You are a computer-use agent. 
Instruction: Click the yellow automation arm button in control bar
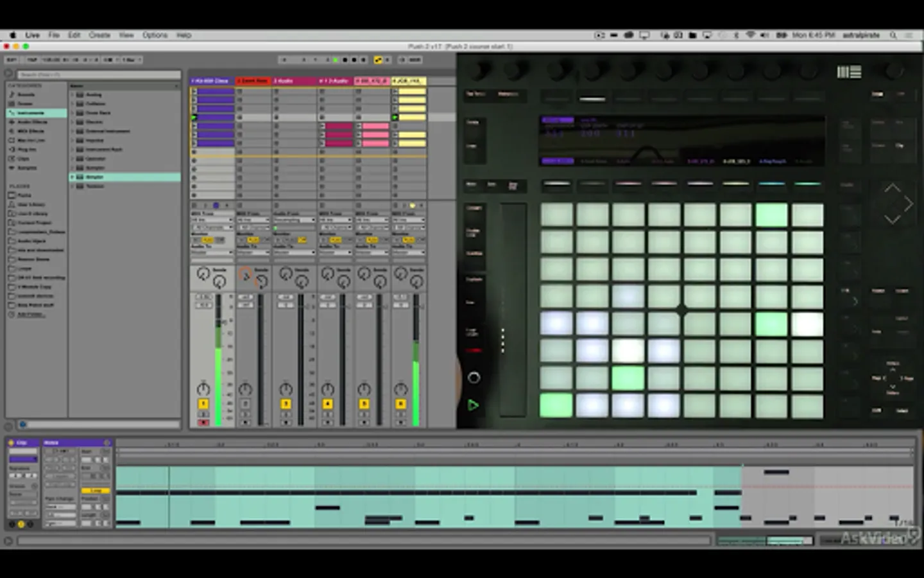pyautogui.click(x=379, y=60)
